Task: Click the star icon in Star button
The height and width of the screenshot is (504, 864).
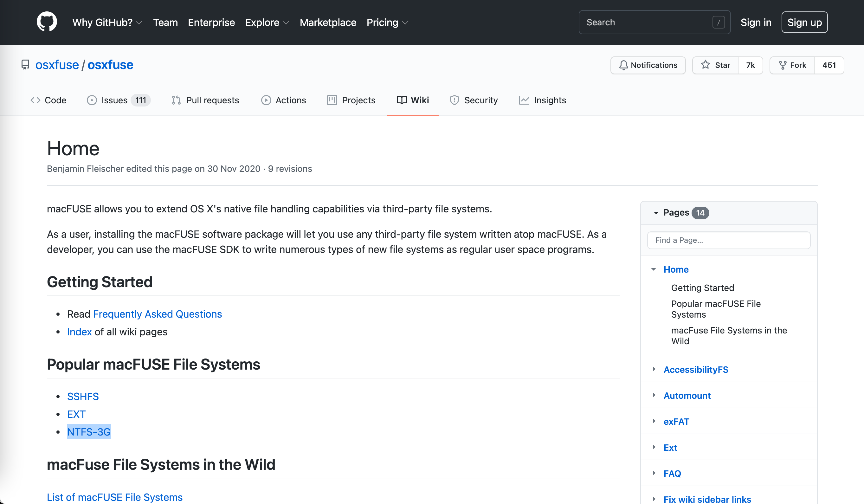Action: 705,65
